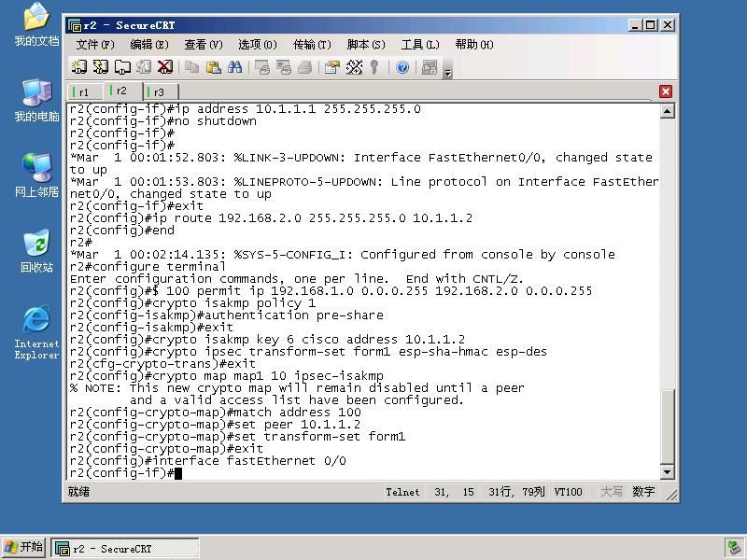The image size is (747, 560).
Task: Click the grayed printer icon
Action: tap(305, 67)
